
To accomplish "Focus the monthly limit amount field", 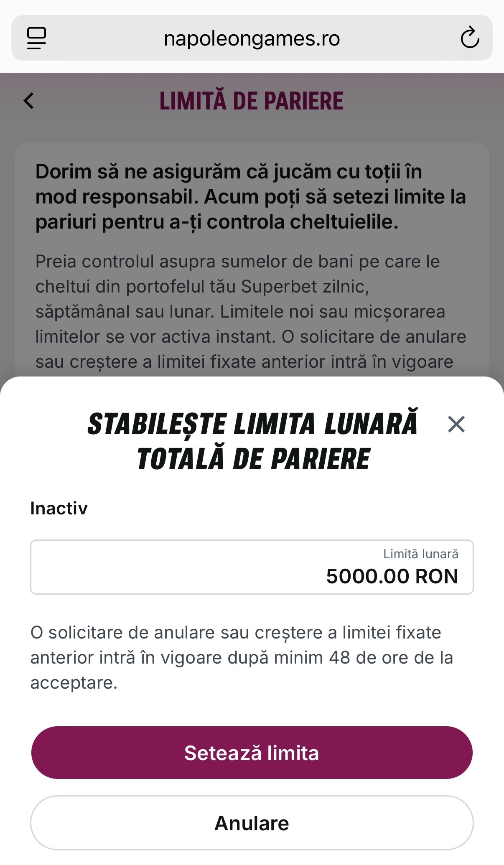I will pyautogui.click(x=252, y=567).
